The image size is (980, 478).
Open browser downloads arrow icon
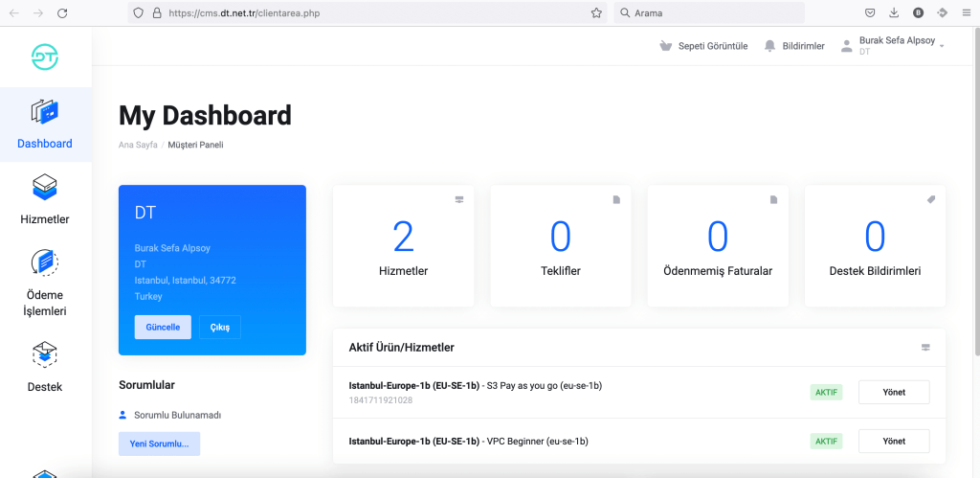pyautogui.click(x=894, y=13)
